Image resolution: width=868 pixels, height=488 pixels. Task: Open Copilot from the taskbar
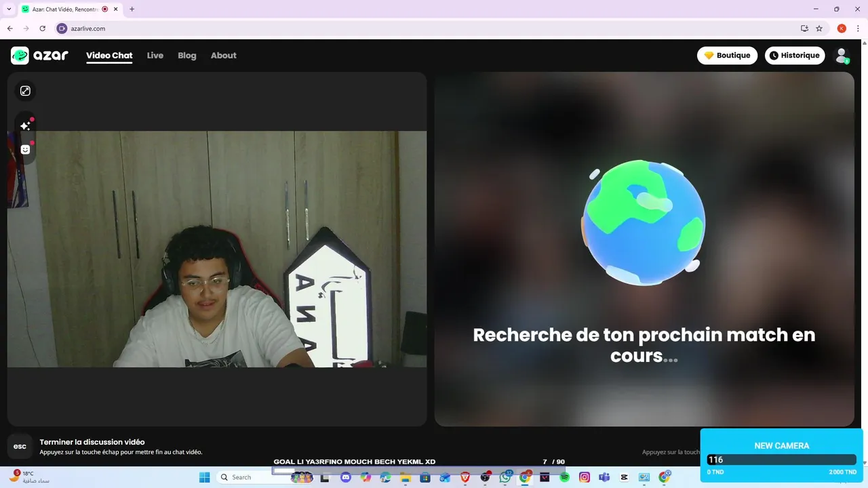[x=366, y=477]
